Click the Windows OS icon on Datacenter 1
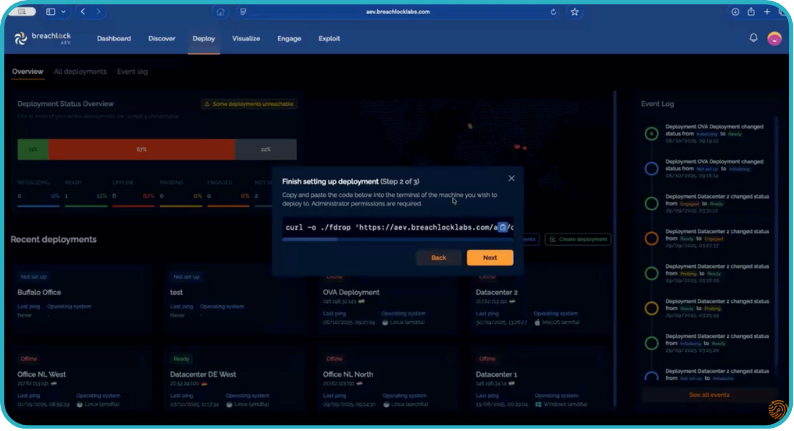794x431 pixels. coord(538,404)
